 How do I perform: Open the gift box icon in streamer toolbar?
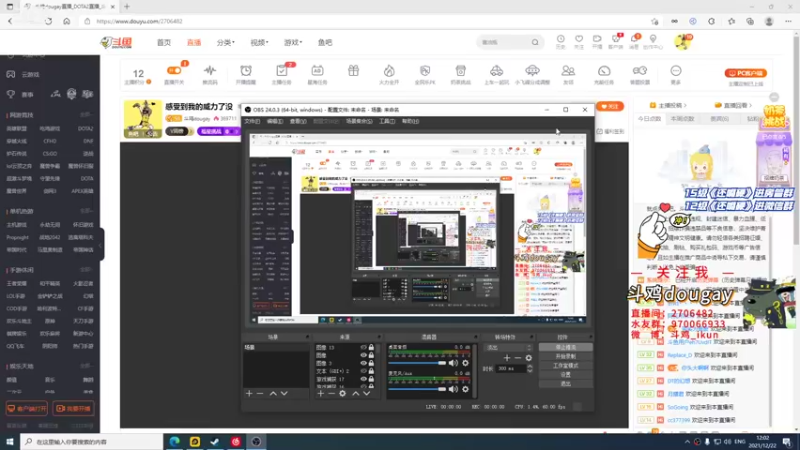tap(354, 70)
